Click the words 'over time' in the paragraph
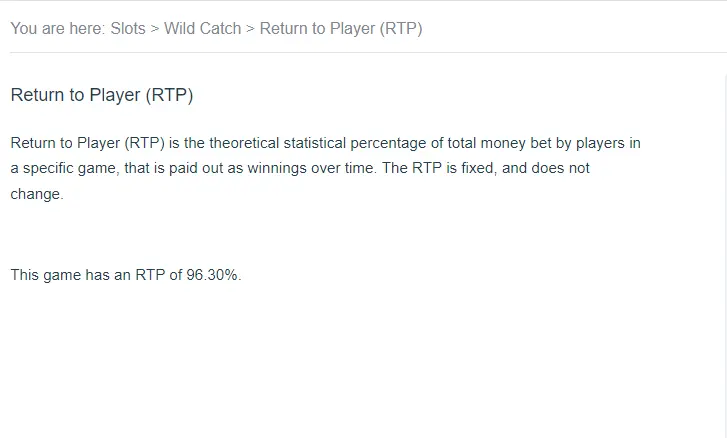Screen dimensions: 727x438 tap(342, 168)
